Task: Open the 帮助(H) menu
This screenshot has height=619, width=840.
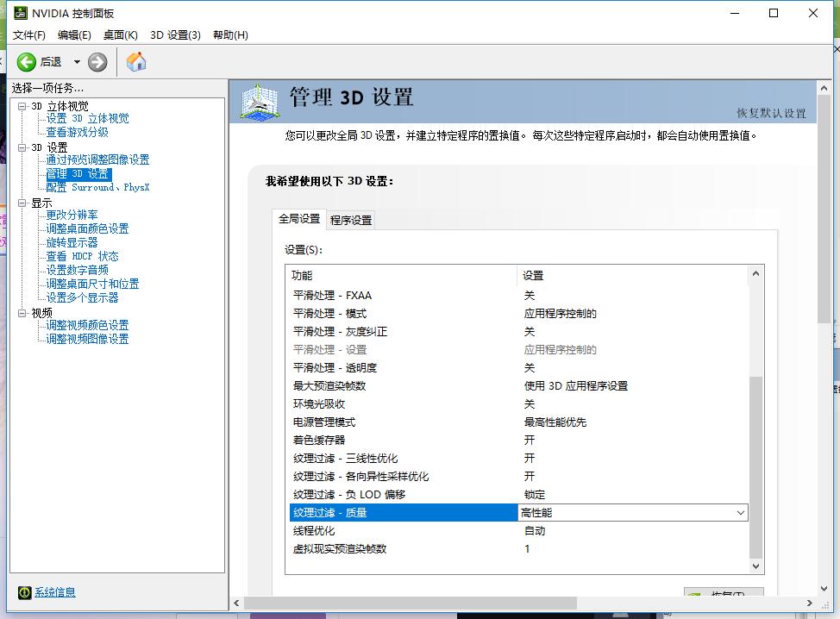Action: click(x=230, y=34)
